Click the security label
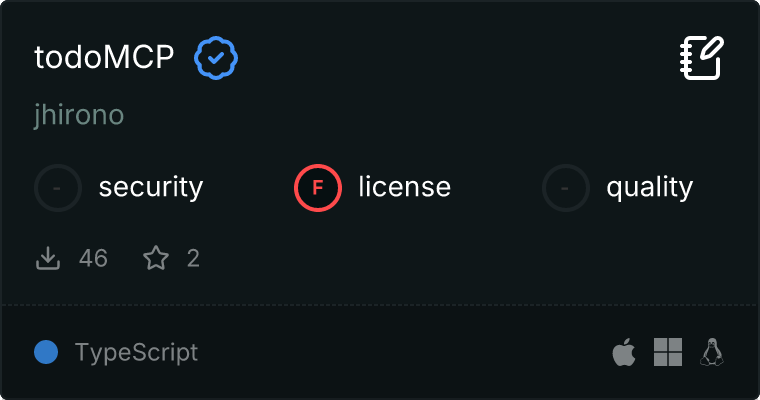Screen dimensions: 760x400 tap(151, 187)
